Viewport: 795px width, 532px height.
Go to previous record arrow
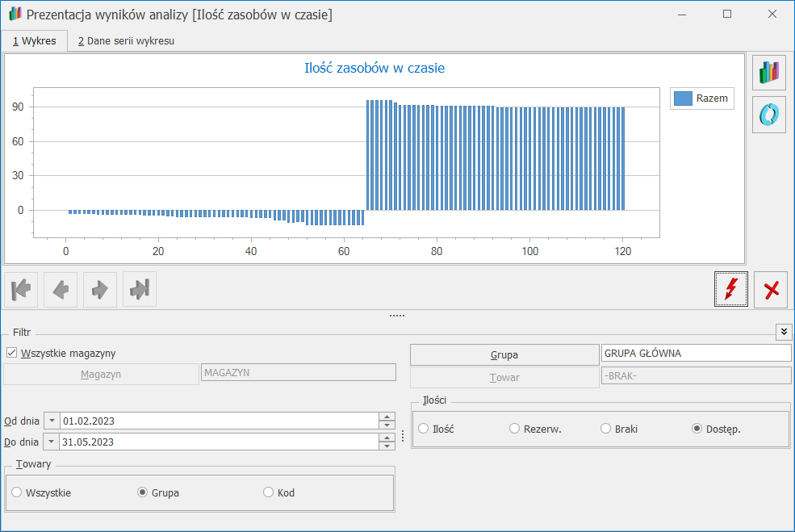pos(61,290)
